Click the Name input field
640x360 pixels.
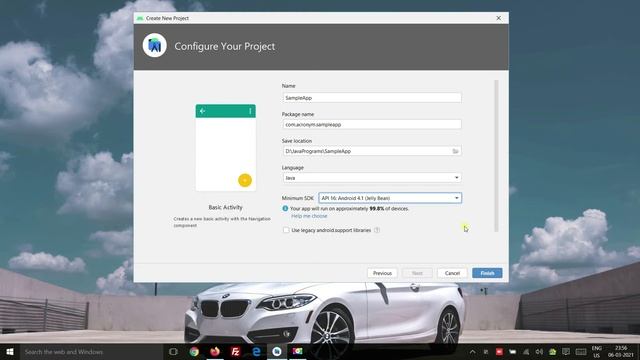372,98
